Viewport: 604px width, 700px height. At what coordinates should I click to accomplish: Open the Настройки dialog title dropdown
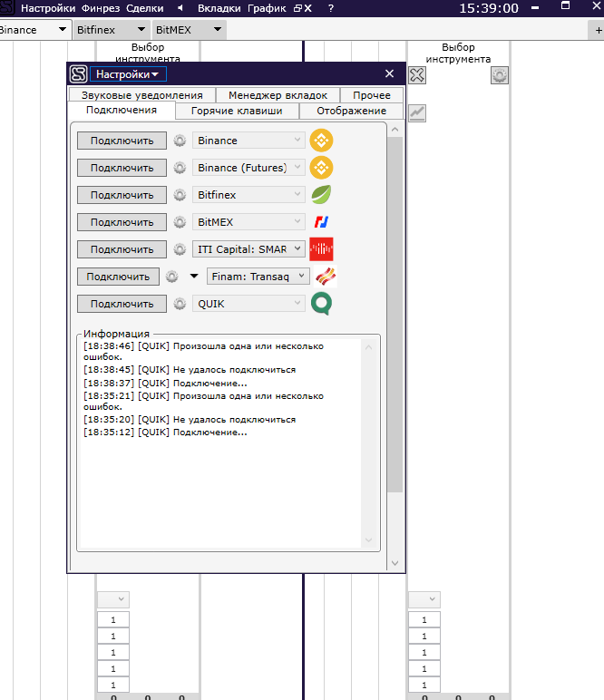tap(128, 74)
